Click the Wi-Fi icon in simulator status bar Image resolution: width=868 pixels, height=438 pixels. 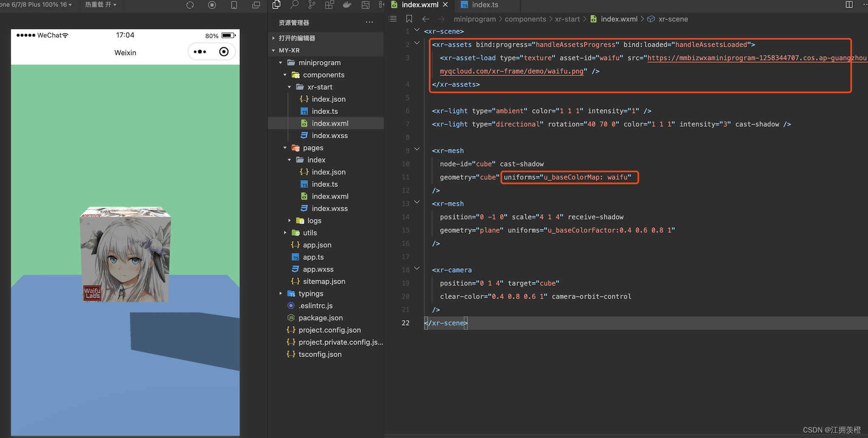point(65,35)
